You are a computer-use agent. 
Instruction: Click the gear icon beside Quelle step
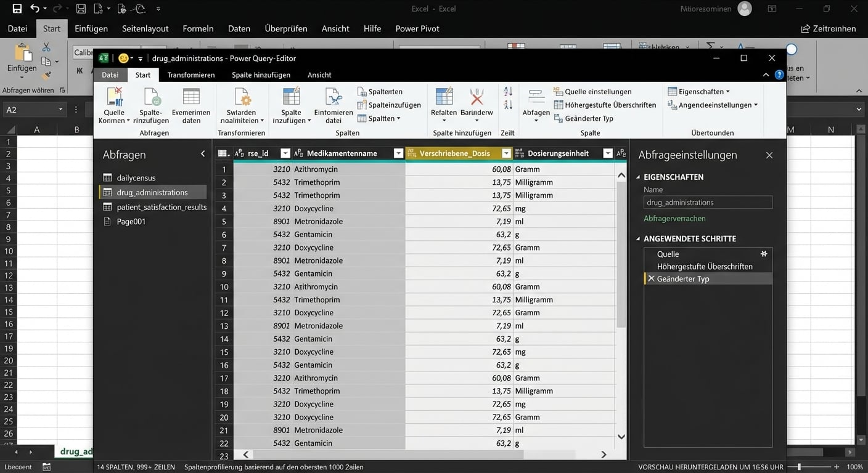click(x=764, y=254)
